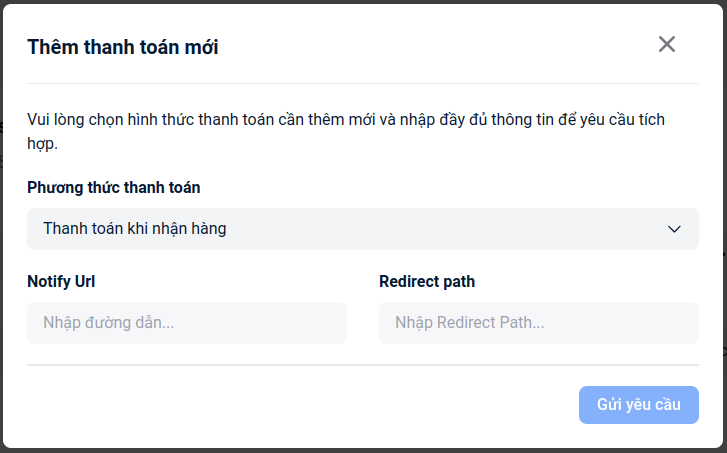The width and height of the screenshot is (727, 453).
Task: Click the Nhập đường dẫn... placeholder text
Action: pos(109,323)
